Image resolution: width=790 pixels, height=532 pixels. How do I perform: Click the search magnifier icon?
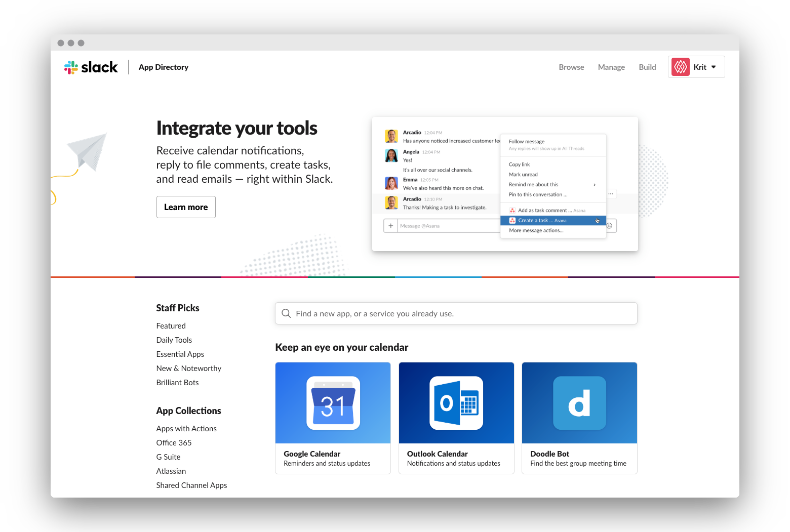pos(286,313)
